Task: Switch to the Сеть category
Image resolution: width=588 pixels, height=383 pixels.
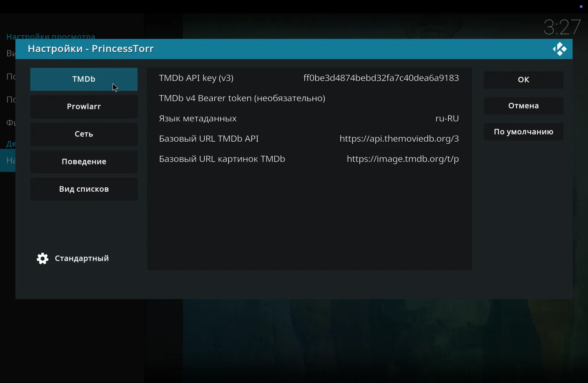Action: coord(84,134)
